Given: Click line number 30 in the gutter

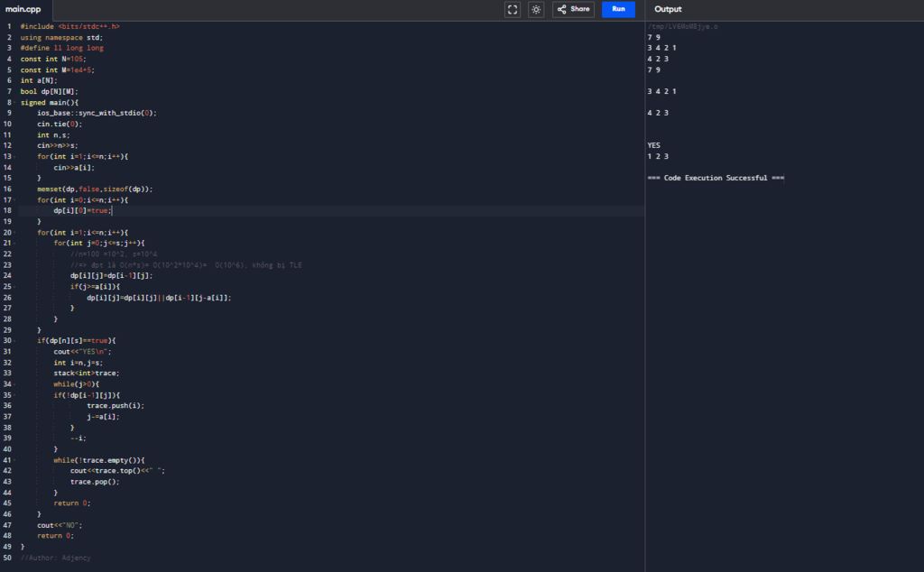Looking at the screenshot, I should [x=9, y=341].
